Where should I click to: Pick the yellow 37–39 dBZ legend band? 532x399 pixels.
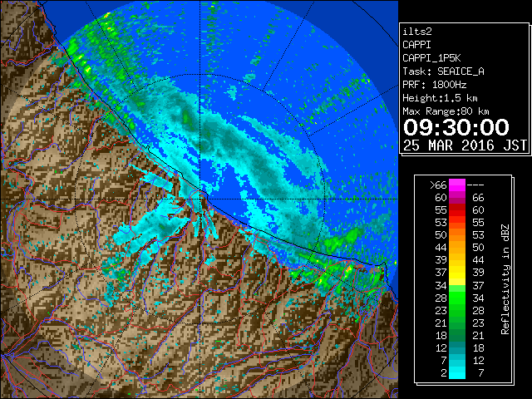(457, 273)
